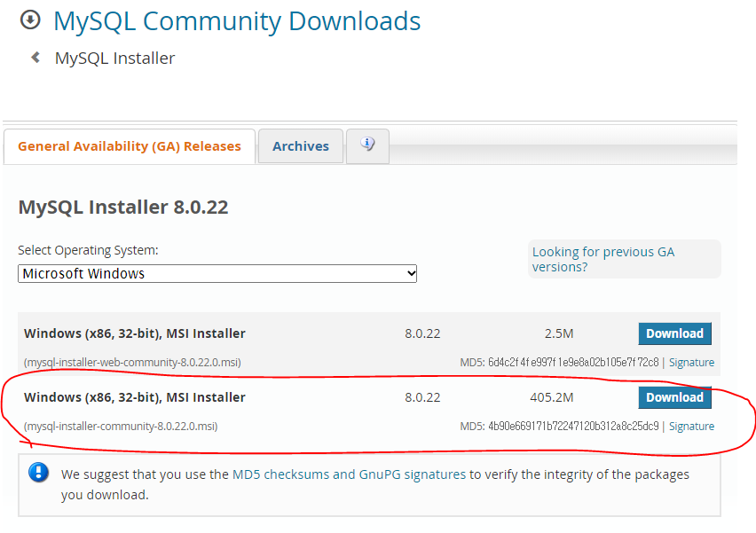The width and height of the screenshot is (756, 533).
Task: Select filename mysql-installer-web-community-8.0.22.0.msi text
Action: (x=132, y=363)
